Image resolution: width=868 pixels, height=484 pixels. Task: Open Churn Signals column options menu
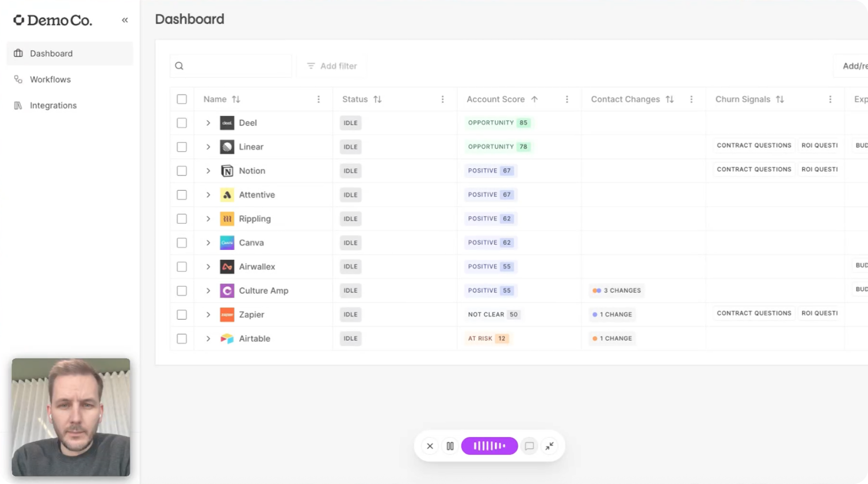(x=830, y=99)
